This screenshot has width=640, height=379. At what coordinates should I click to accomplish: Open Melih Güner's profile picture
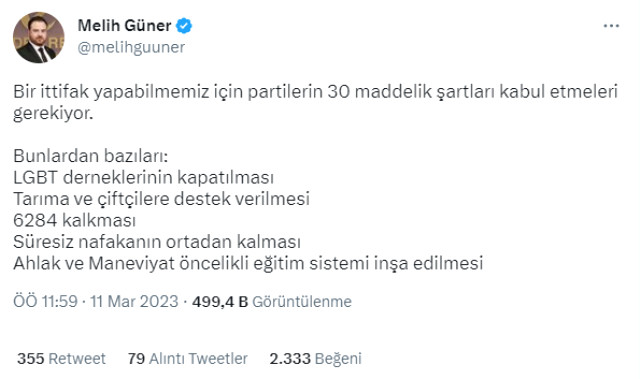[38, 37]
